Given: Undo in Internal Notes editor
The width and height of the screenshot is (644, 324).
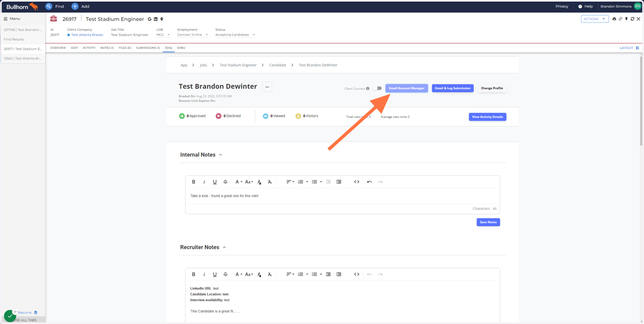Looking at the screenshot, I should coord(369,182).
